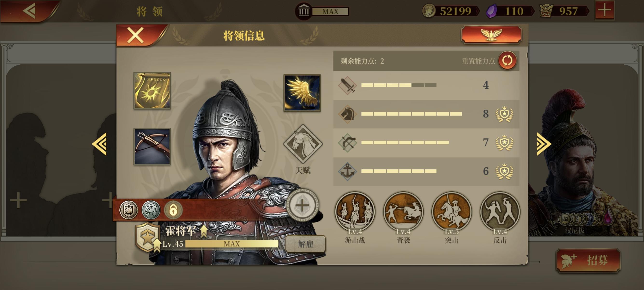Screen dimensions: 644x290
Task: Add a gem with the round plus slot
Action: [302, 205]
